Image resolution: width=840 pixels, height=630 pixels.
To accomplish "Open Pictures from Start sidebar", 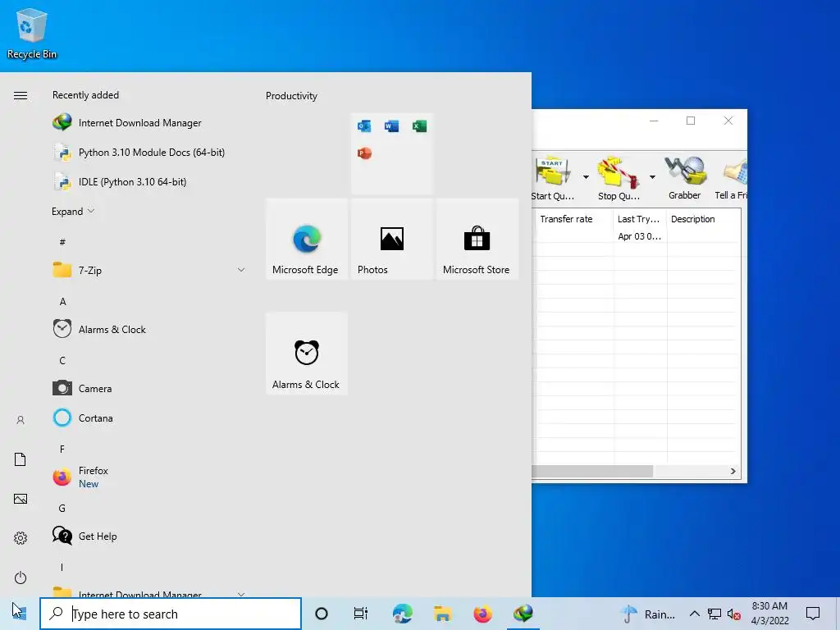I will coord(21,499).
